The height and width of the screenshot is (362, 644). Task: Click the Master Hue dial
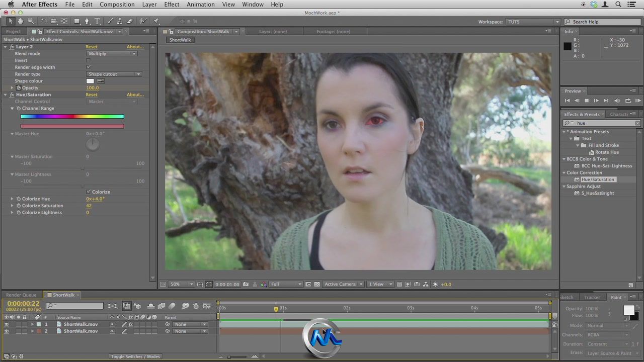(x=93, y=144)
